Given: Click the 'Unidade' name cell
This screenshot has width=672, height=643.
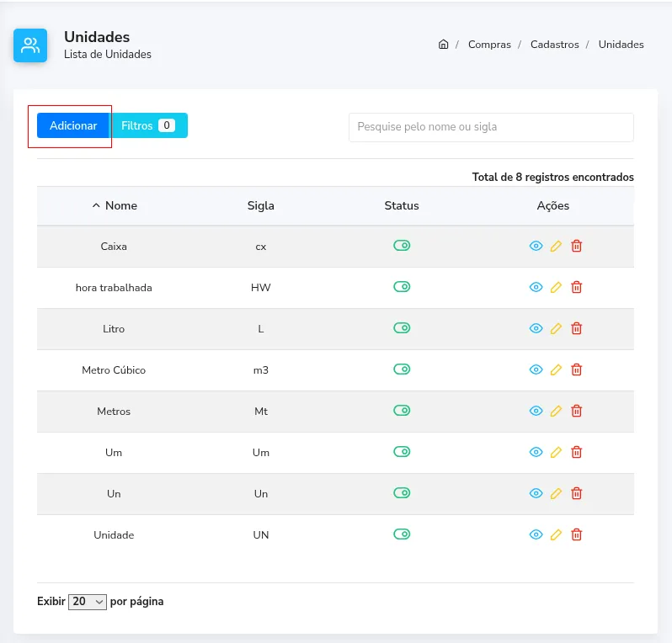Looking at the screenshot, I should (x=114, y=535).
